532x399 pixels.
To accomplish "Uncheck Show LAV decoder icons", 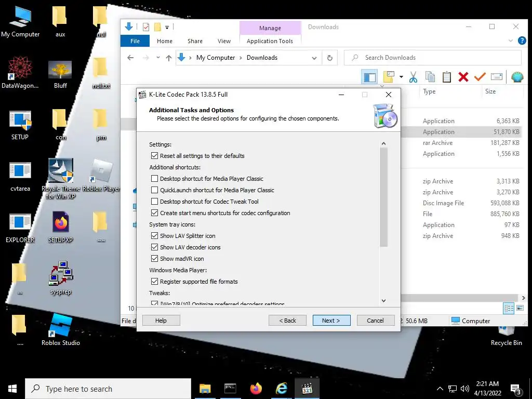I will (154, 247).
